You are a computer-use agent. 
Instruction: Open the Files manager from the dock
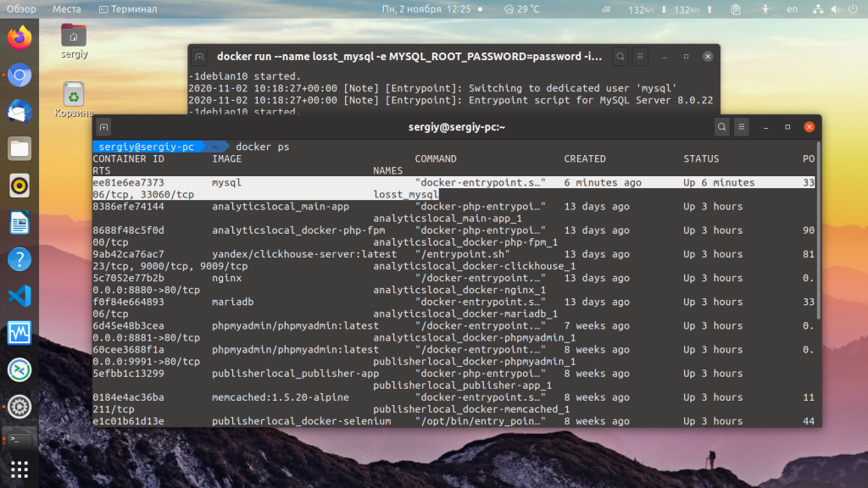(x=19, y=149)
